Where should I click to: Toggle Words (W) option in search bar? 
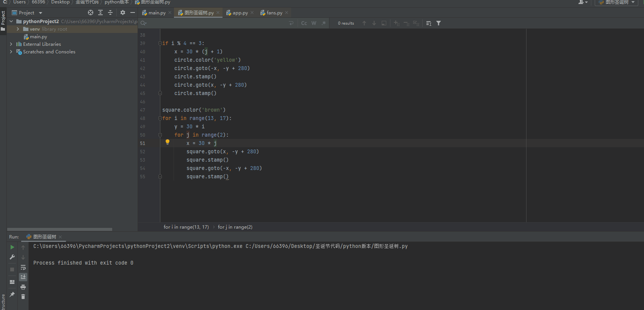point(314,23)
